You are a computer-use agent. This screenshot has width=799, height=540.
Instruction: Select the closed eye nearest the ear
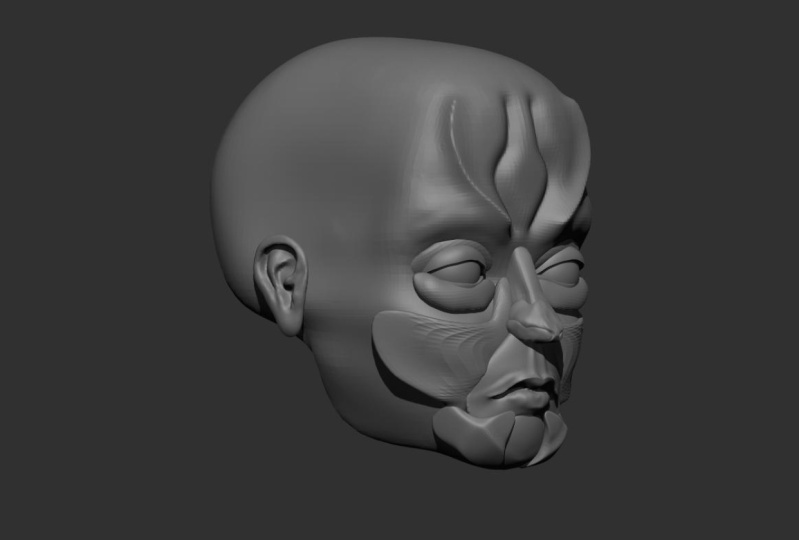tap(458, 272)
